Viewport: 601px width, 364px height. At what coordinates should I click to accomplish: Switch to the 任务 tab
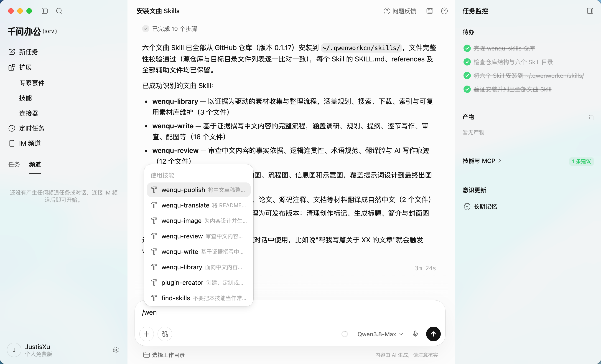click(14, 164)
